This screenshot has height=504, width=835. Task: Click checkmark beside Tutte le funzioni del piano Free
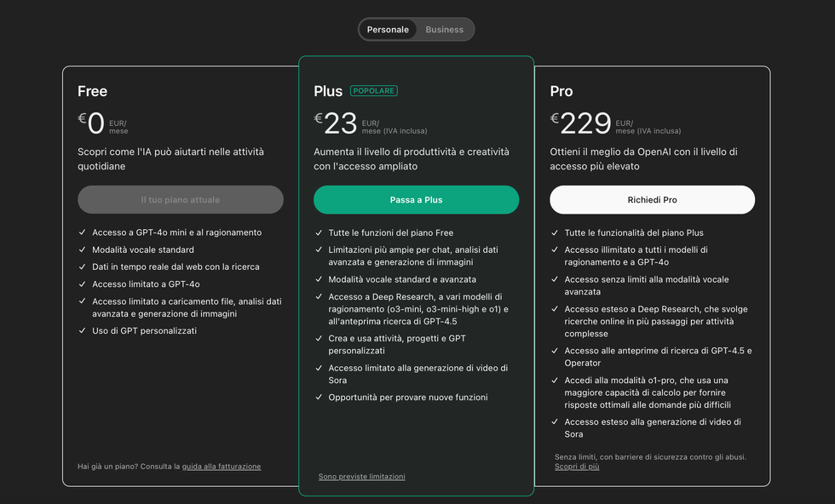(x=319, y=232)
